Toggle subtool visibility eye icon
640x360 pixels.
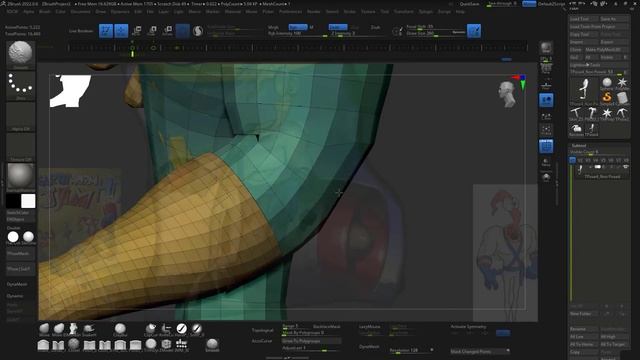click(625, 167)
